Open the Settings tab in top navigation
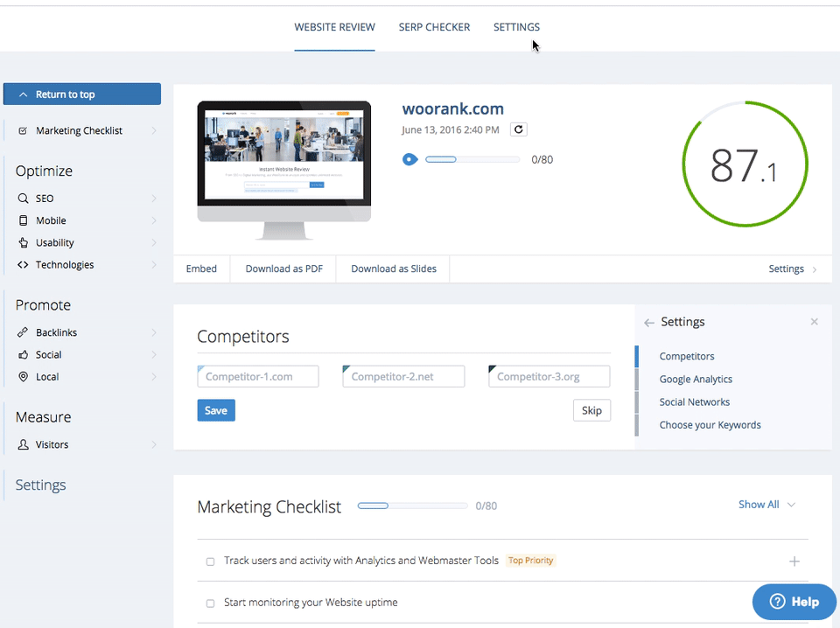840x628 pixels. [x=516, y=27]
